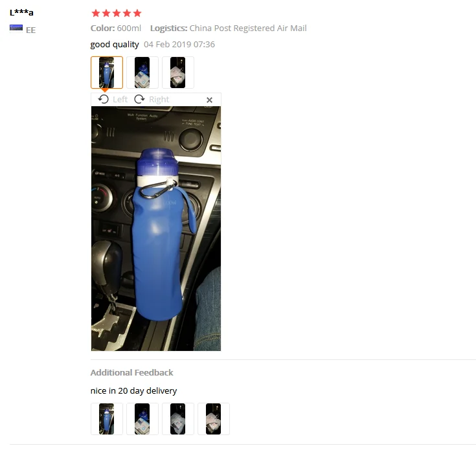Image resolution: width=476 pixels, height=450 pixels.
Task: Click the five-star rating icons
Action: pos(117,13)
